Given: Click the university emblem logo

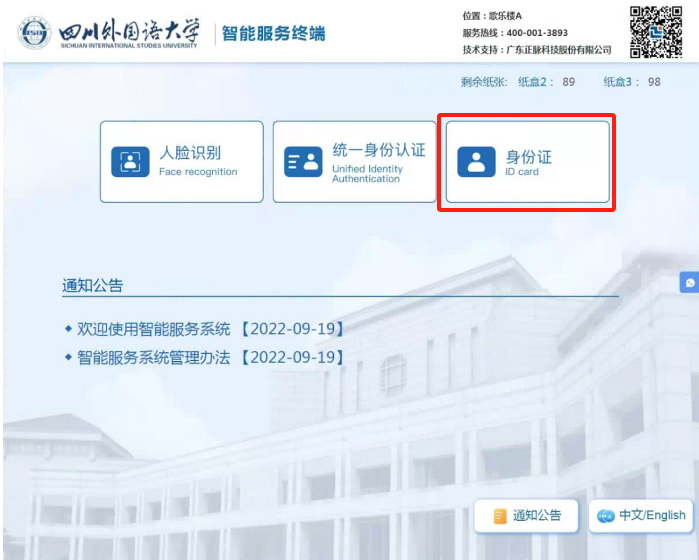Looking at the screenshot, I should pyautogui.click(x=34, y=32).
